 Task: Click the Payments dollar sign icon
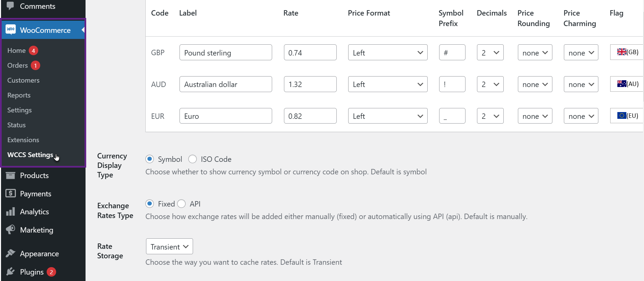10,193
